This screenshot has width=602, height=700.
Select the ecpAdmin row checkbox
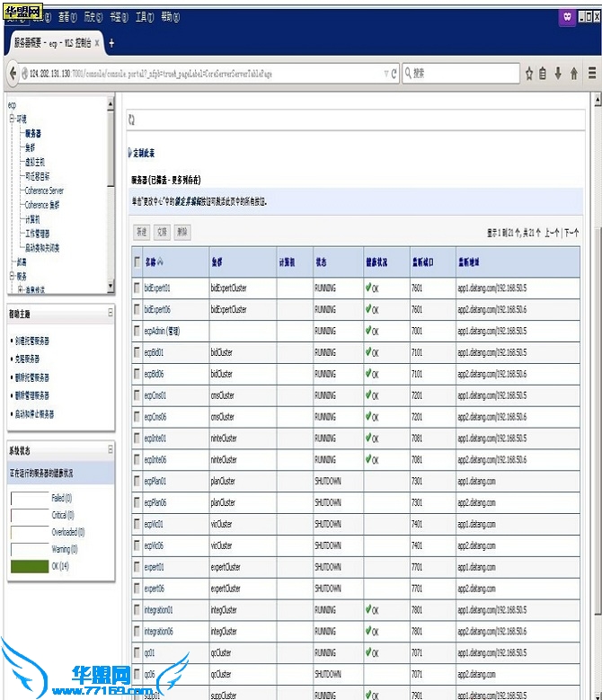pos(137,331)
